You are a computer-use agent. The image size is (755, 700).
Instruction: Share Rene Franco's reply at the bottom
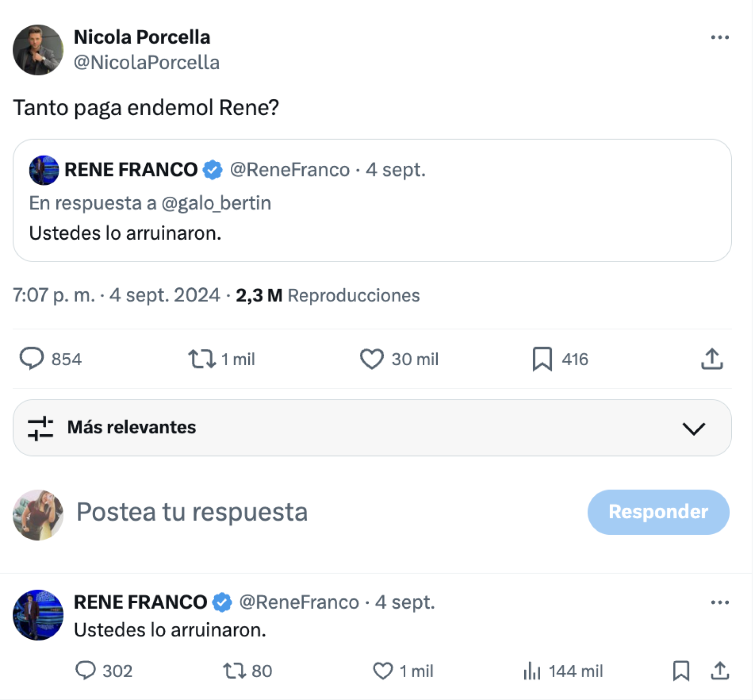(720, 670)
